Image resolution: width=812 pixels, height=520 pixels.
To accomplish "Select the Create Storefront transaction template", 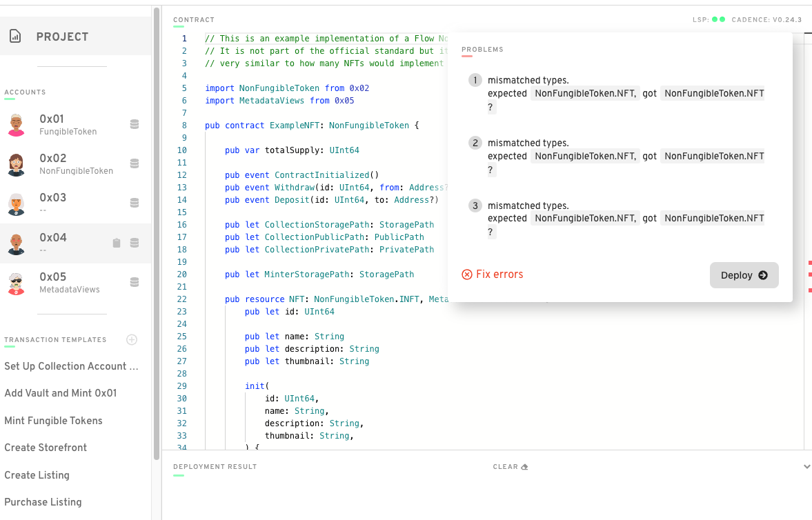I will click(46, 448).
